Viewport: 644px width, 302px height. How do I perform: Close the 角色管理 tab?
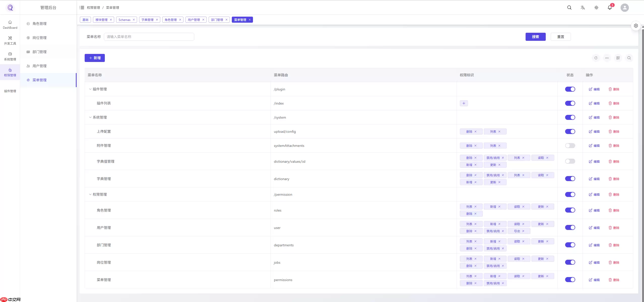[180, 20]
